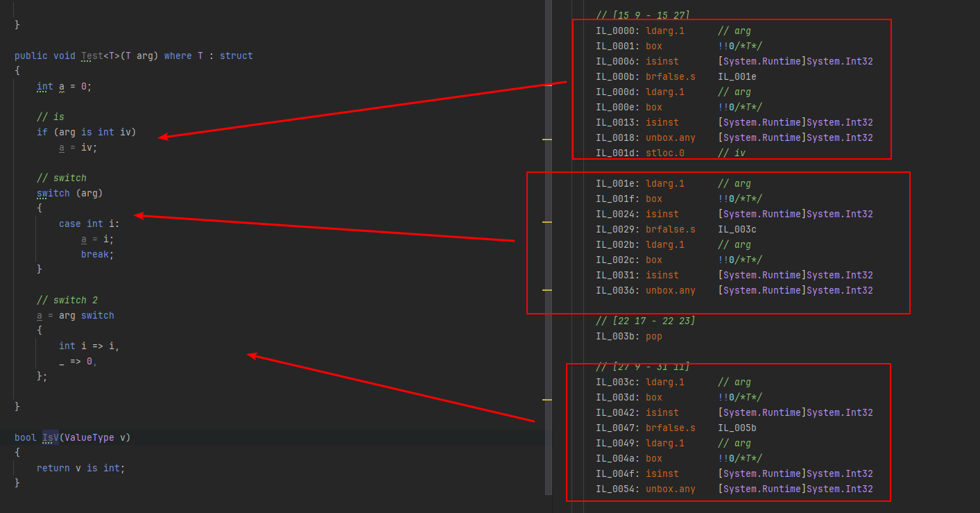Click the '// iv' comment after stloc.0
Screen dimensions: 980x513
coord(732,153)
